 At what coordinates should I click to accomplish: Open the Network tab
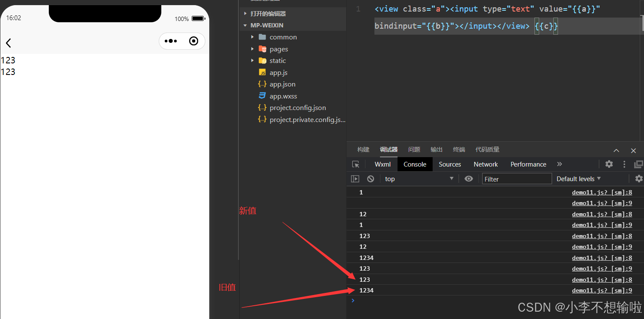pyautogui.click(x=486, y=164)
